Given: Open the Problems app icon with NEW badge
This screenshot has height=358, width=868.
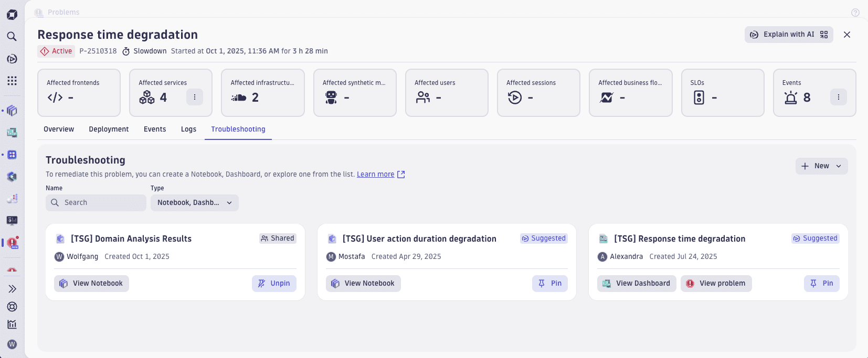Looking at the screenshot, I should (x=13, y=243).
